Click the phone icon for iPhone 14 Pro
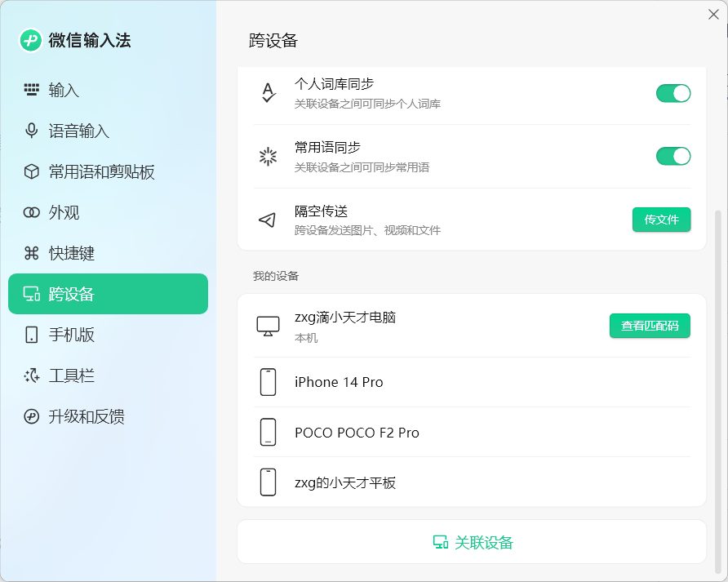The image size is (728, 582). [268, 382]
